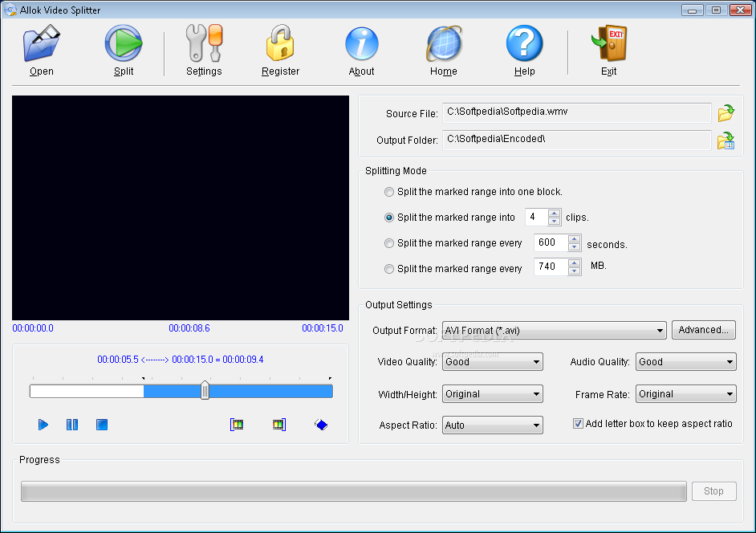
Task: Close the Allok Video Splitter window
Action: pyautogui.click(x=741, y=10)
